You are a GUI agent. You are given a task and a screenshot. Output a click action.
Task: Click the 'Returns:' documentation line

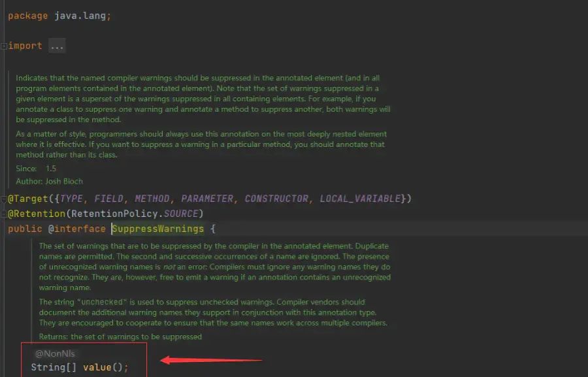[120, 337]
